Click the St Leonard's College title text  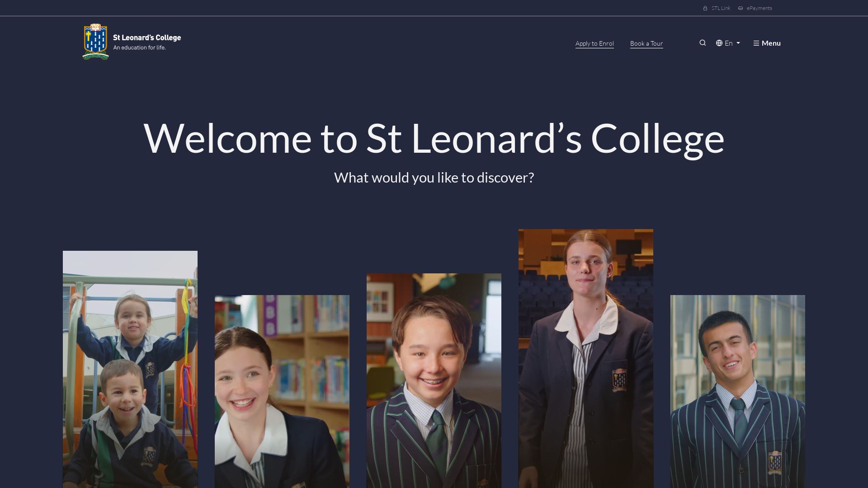pos(147,38)
